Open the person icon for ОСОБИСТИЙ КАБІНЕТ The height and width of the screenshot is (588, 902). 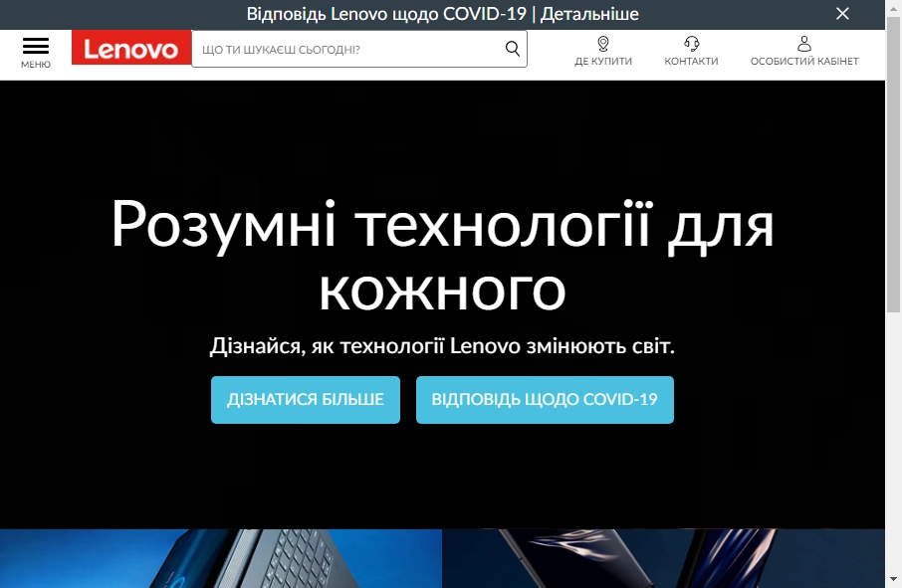[x=803, y=41]
